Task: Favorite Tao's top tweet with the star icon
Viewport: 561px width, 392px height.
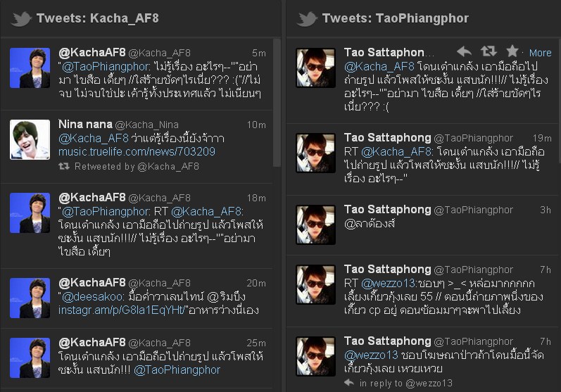Action: pyautogui.click(x=512, y=51)
